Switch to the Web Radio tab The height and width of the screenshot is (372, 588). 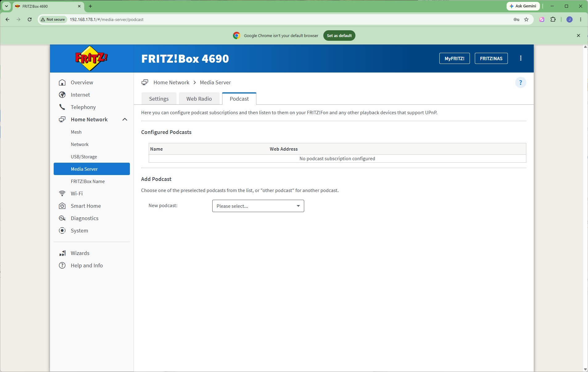[x=199, y=99]
